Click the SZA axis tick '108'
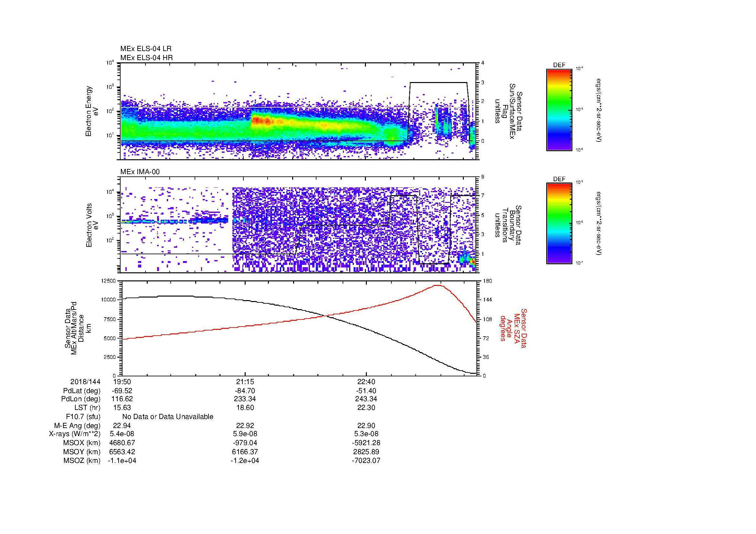756x534 pixels. click(487, 319)
